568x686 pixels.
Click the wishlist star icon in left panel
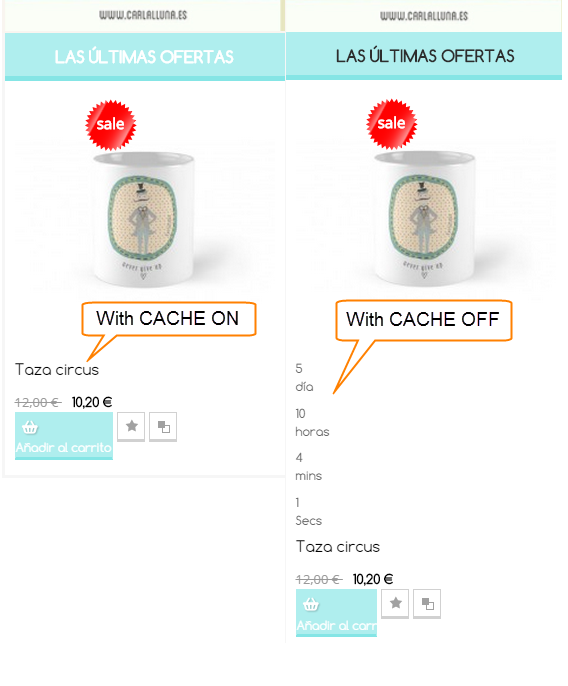pos(131,427)
